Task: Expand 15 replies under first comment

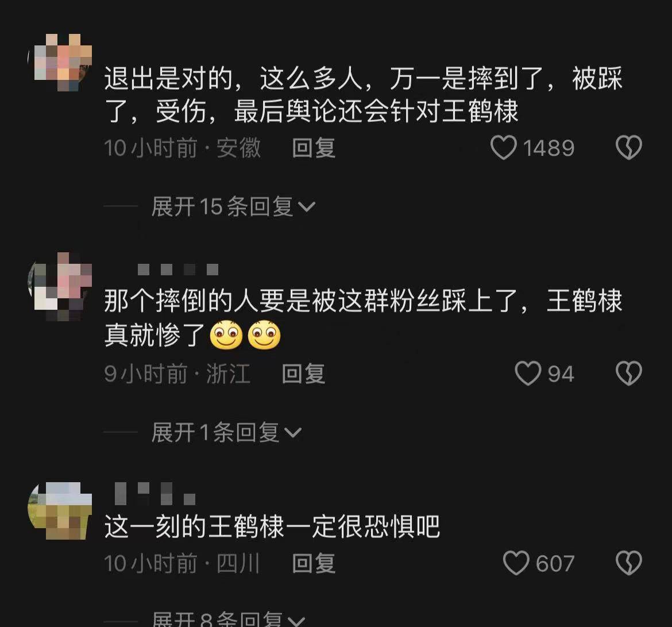Action: pos(233,207)
